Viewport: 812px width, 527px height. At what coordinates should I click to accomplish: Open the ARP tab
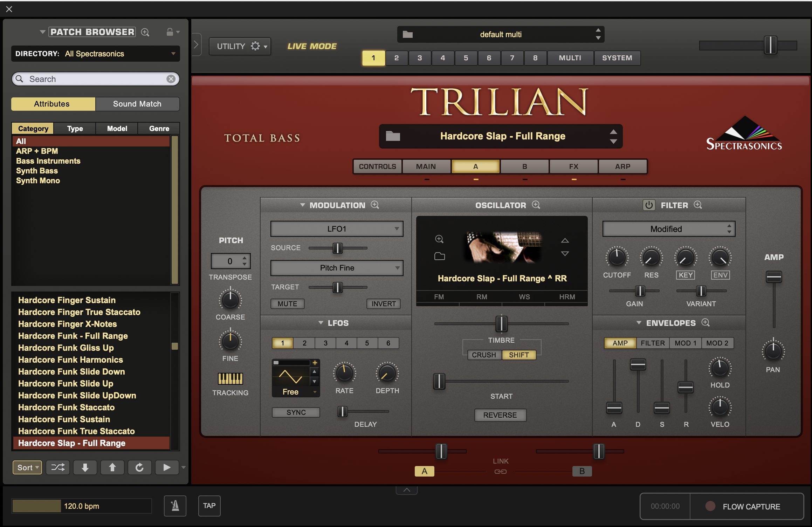point(622,166)
